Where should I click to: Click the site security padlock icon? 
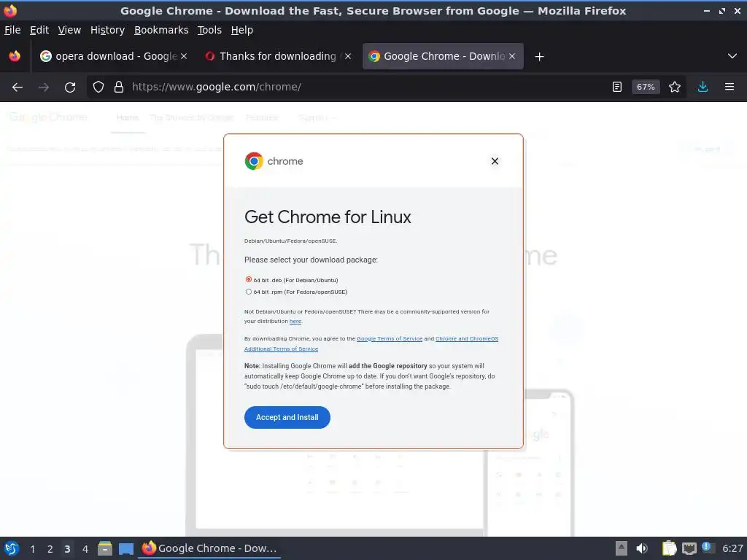119,87
